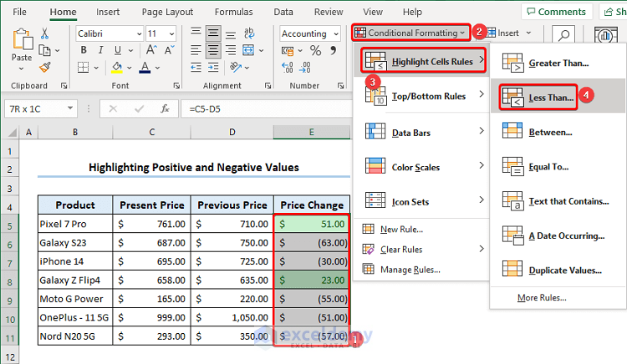Image resolution: width=627 pixels, height=364 pixels.
Task: Expand the Icon Sets submenu
Action: [421, 201]
